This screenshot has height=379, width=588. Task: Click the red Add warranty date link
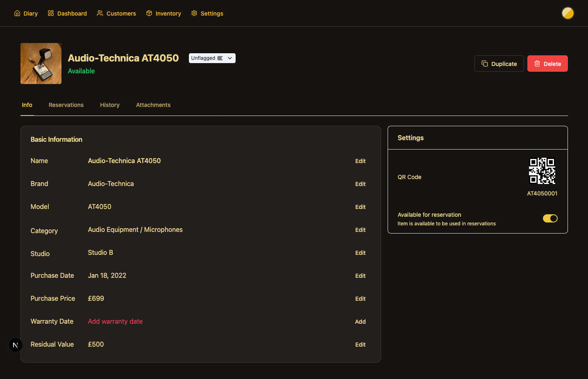[115, 321]
